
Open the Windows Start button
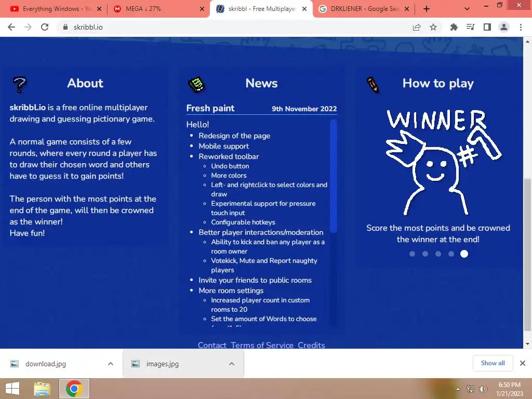point(12,389)
